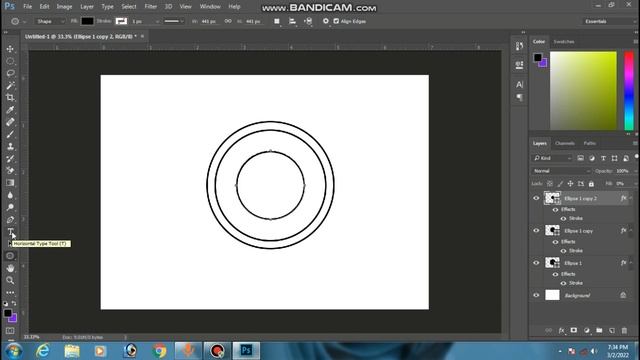Add a layer style via fx button
640x360 pixels.
[561, 330]
